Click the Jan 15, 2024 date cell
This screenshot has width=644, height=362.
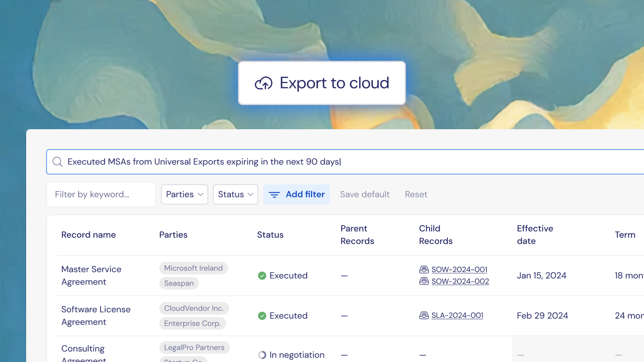pos(542,276)
